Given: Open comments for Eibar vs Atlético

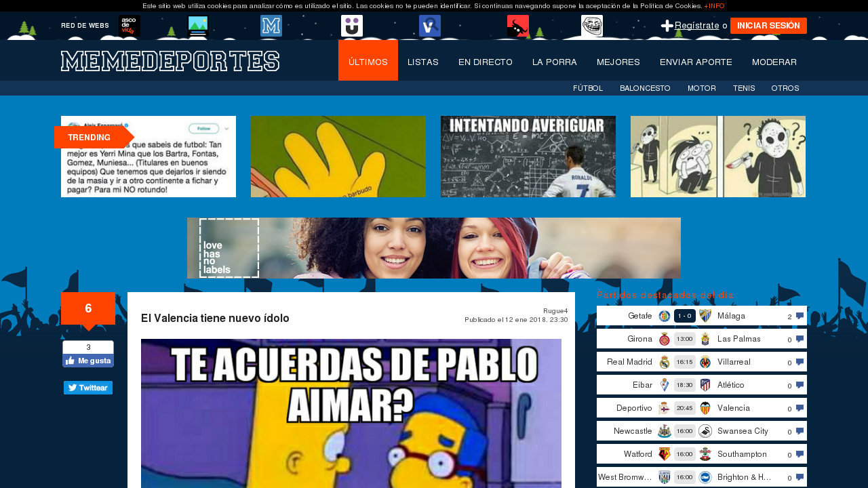Looking at the screenshot, I should pyautogui.click(x=800, y=385).
